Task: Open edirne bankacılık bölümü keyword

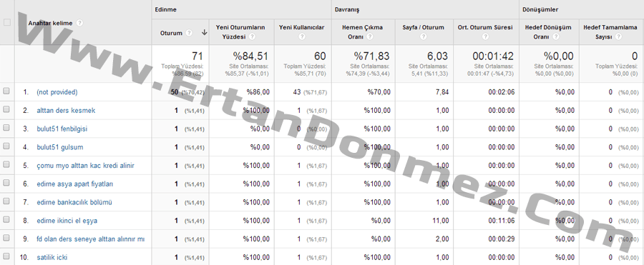Action: (x=74, y=202)
